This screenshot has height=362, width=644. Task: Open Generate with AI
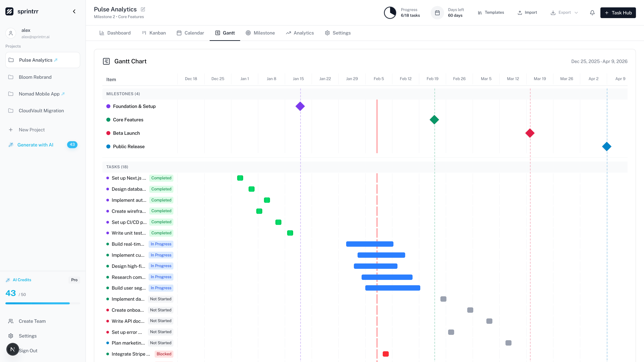coord(35,145)
